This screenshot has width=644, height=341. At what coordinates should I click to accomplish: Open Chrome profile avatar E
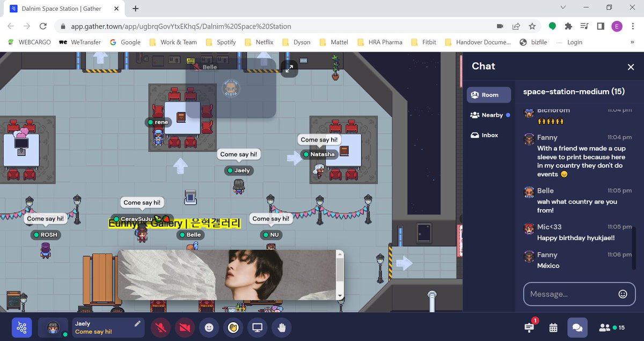tap(617, 26)
